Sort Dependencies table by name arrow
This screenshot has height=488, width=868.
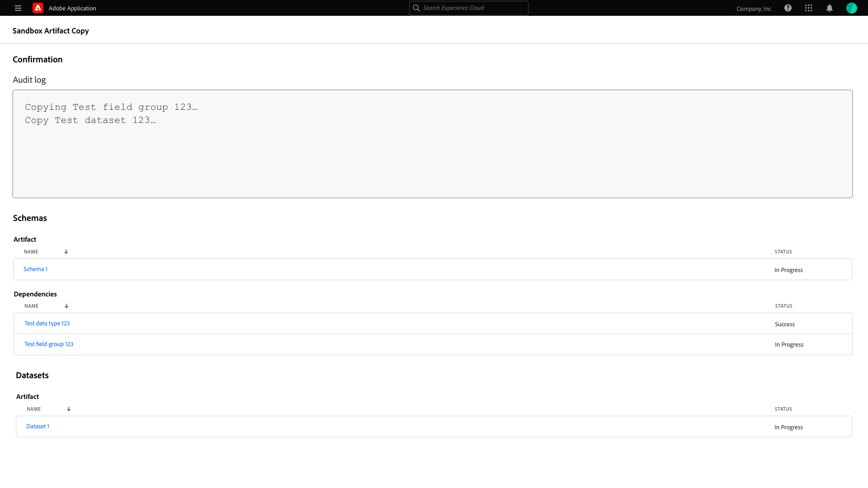click(66, 306)
